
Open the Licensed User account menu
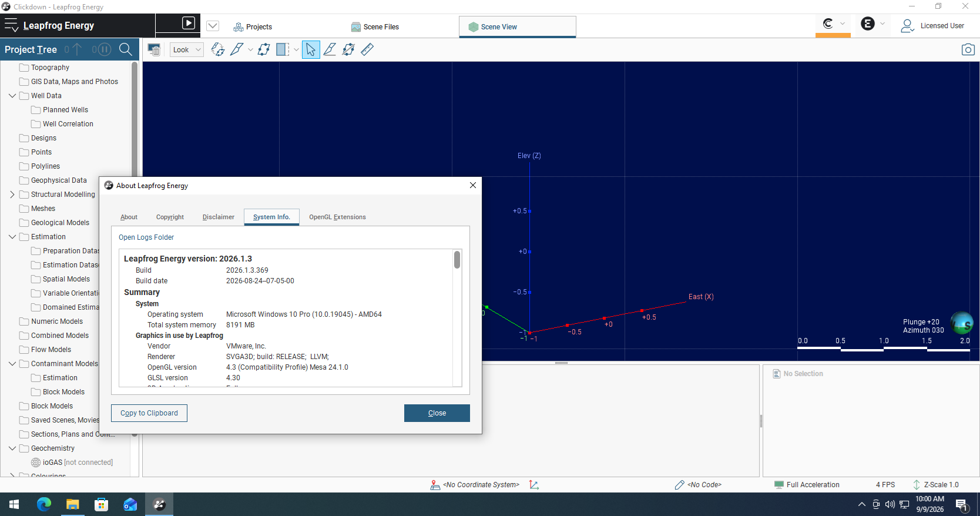click(x=932, y=26)
